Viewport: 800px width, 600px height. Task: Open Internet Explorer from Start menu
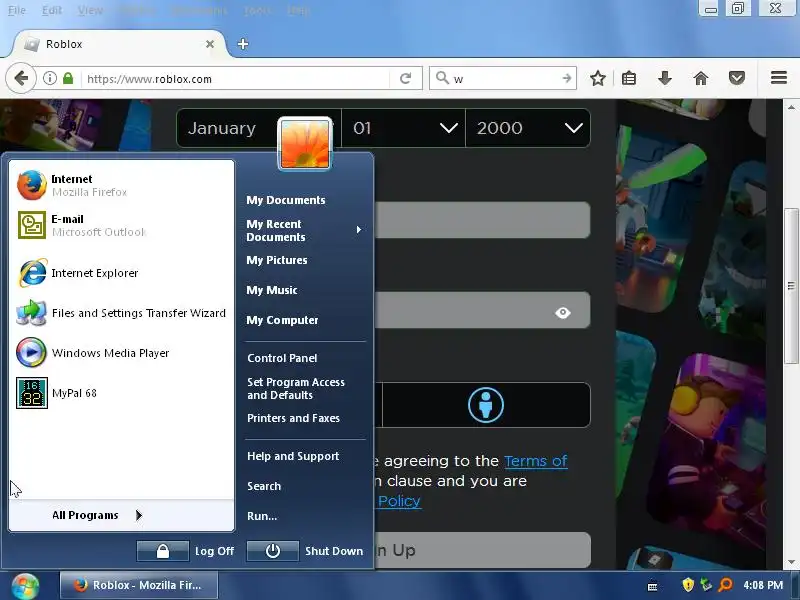(x=121, y=273)
